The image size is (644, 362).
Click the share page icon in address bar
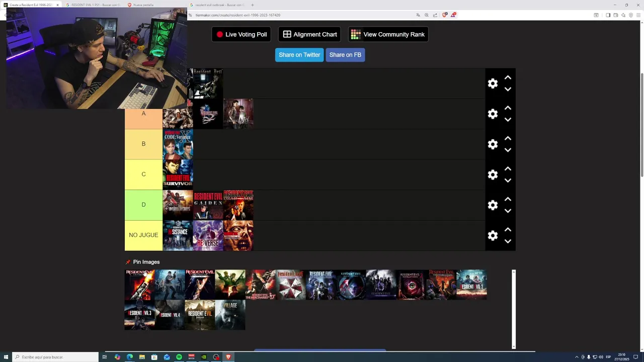(435, 15)
